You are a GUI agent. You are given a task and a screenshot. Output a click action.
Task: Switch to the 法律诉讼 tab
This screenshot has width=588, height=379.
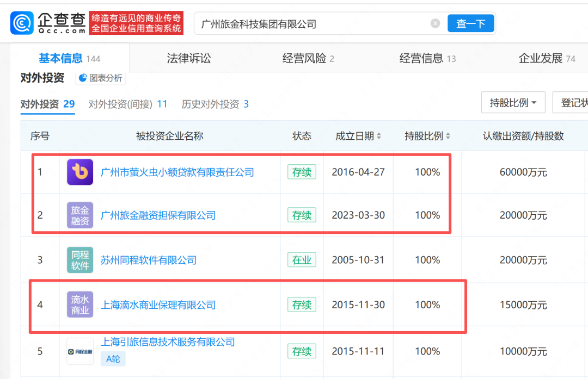(188, 58)
